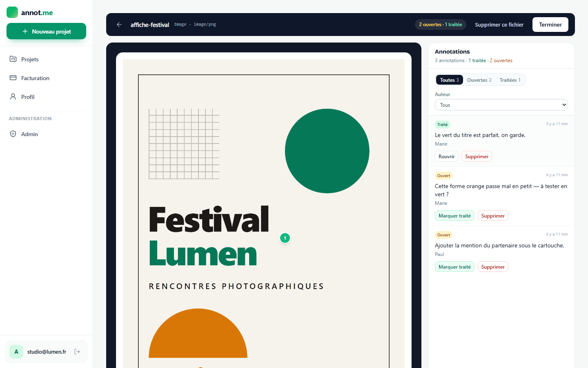
Task: Open Profil in the sidebar
Action: click(46, 97)
